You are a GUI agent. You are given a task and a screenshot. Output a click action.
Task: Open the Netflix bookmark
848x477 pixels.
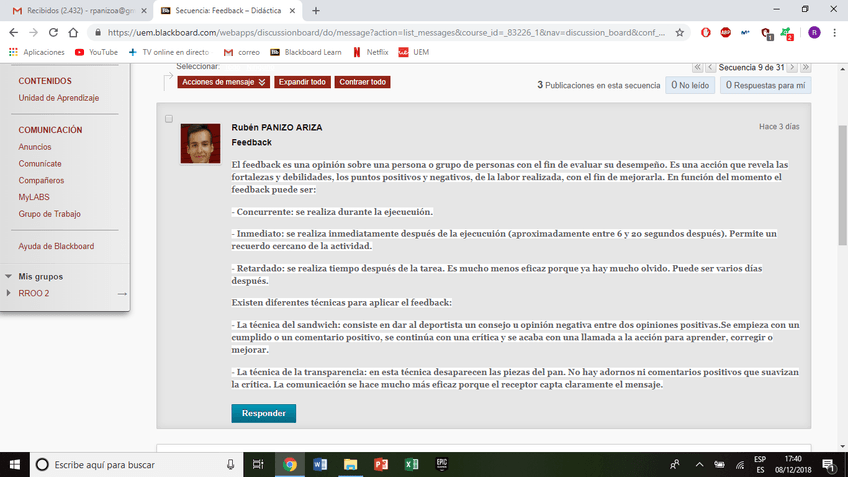[370, 52]
